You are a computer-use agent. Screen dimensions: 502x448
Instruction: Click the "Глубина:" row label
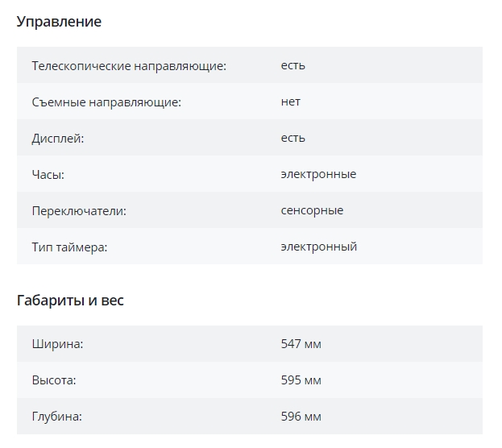pyautogui.click(x=56, y=417)
